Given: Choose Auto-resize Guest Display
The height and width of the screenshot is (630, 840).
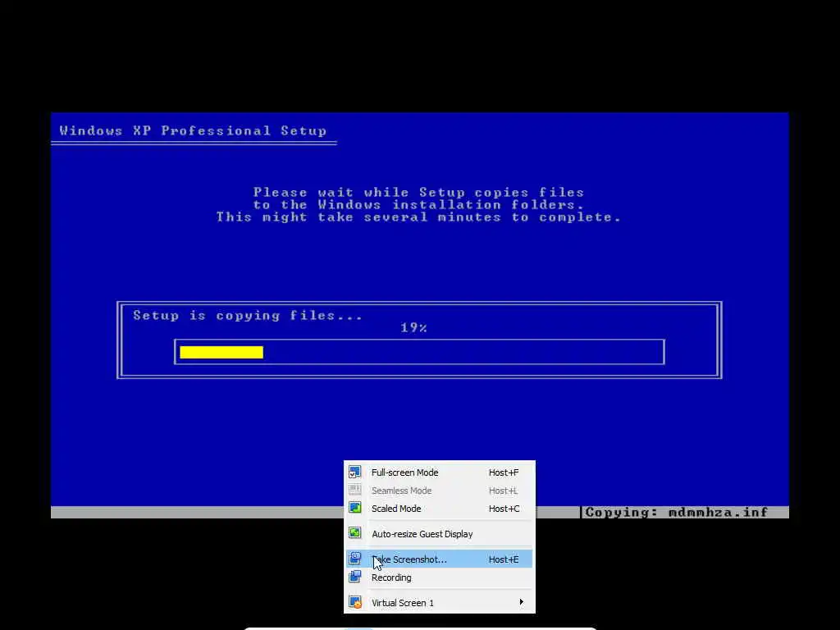Looking at the screenshot, I should click(440, 533).
